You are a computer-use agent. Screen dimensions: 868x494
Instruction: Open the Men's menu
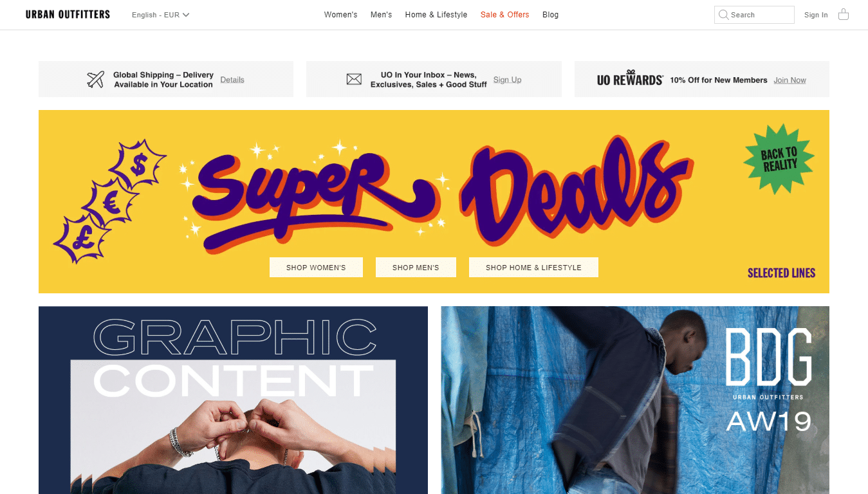point(381,15)
